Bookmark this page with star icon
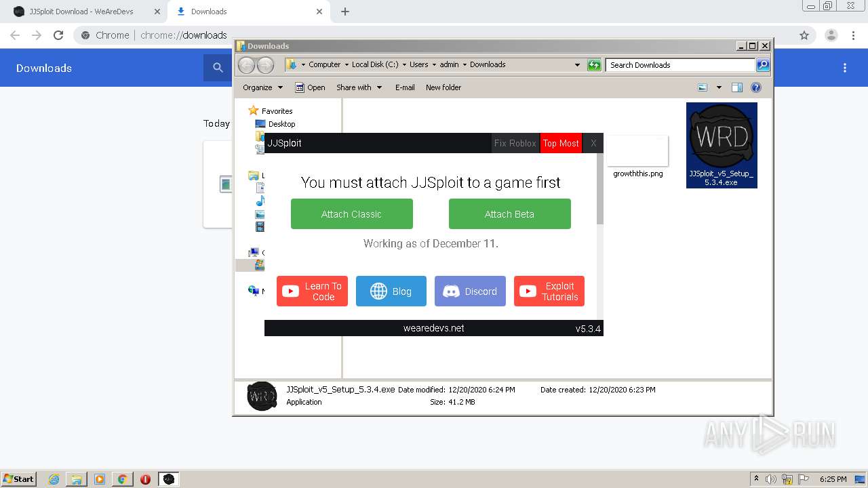868x488 pixels. 804,35
